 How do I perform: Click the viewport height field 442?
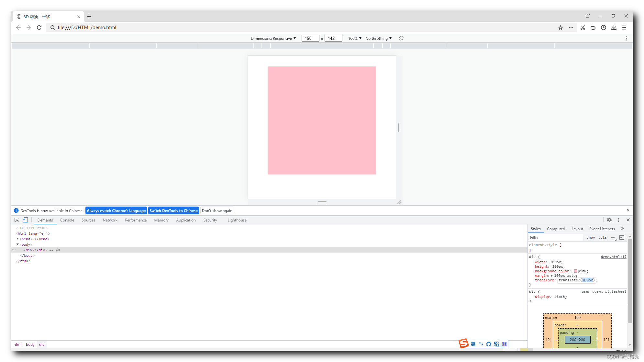tap(333, 39)
